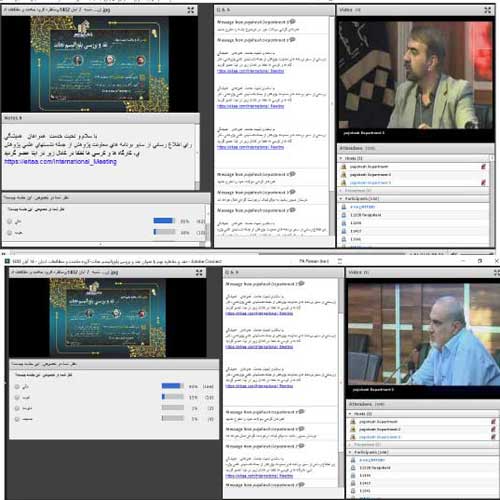Click the first host's microphone icon in the lower Attendees list
Viewport: 500px width, 500px height.
pyautogui.click(x=493, y=422)
